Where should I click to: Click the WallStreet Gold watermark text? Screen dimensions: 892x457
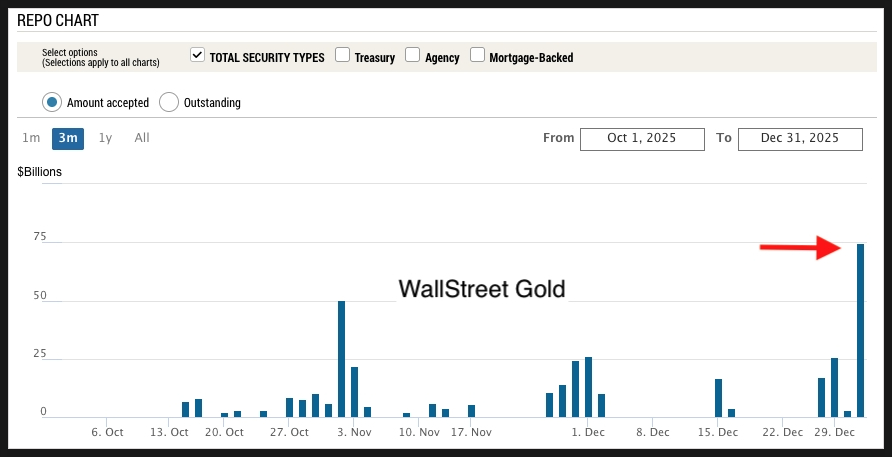point(482,289)
